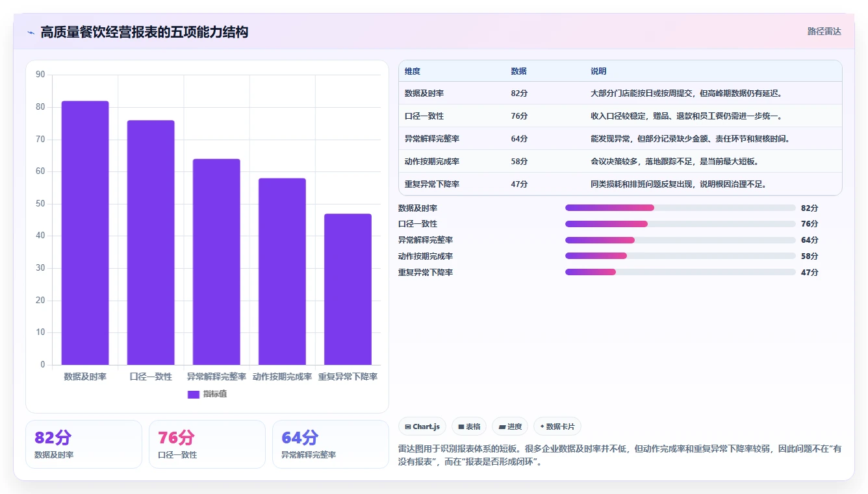Click the 58分 cell in the table
The image size is (868, 494).
pos(519,162)
